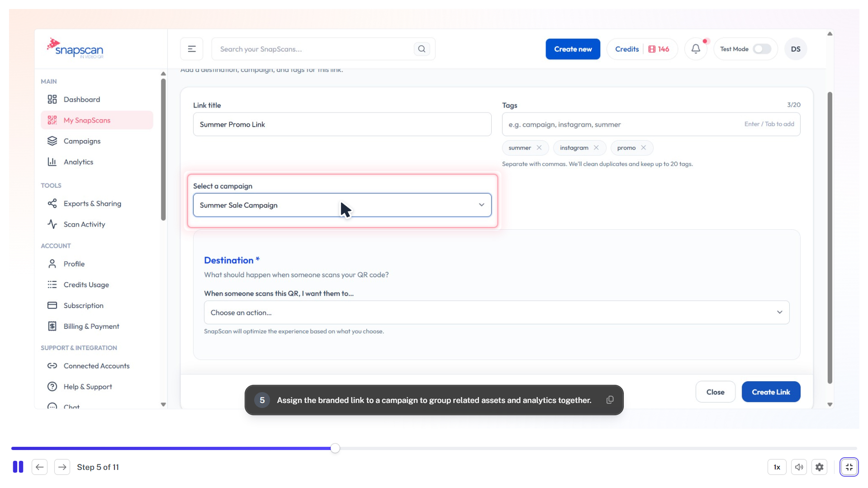The height and width of the screenshot is (488, 868).
Task: Click the Create new button
Action: tap(573, 49)
